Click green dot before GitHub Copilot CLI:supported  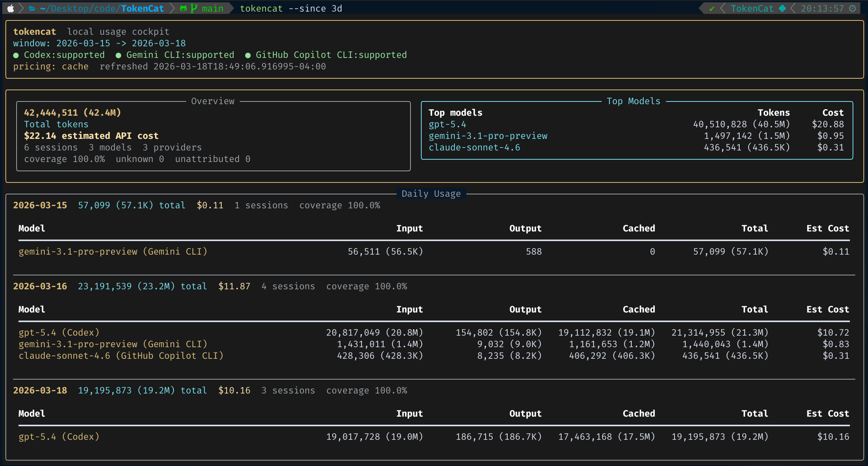pos(248,56)
